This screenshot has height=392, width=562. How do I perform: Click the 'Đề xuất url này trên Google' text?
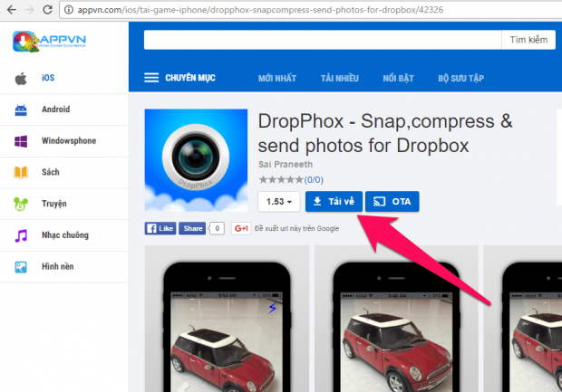pos(296,228)
